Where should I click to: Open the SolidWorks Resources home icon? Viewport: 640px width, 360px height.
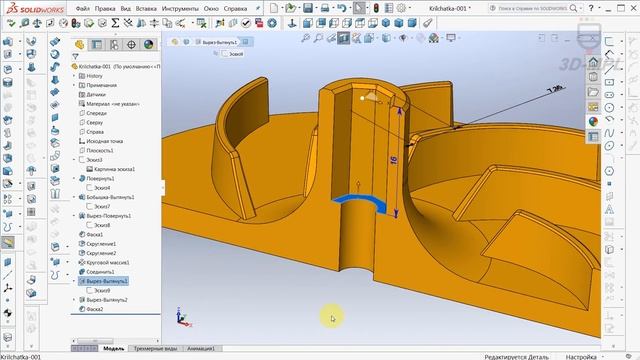tap(593, 62)
